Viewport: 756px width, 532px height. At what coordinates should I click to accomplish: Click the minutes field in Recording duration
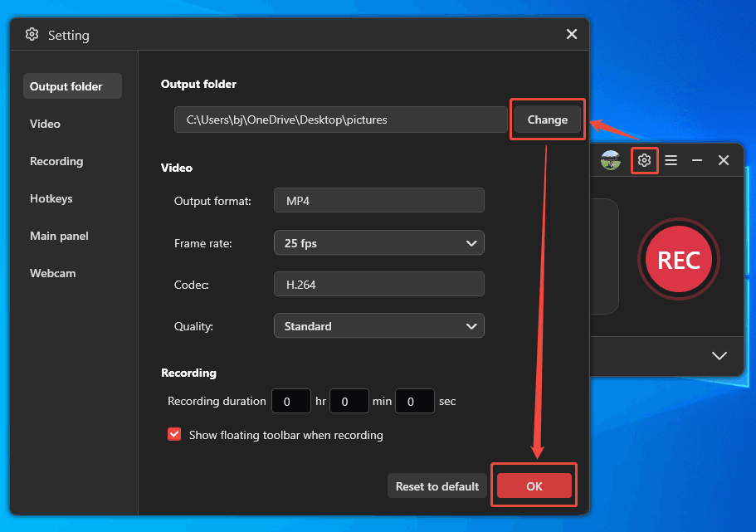point(349,401)
